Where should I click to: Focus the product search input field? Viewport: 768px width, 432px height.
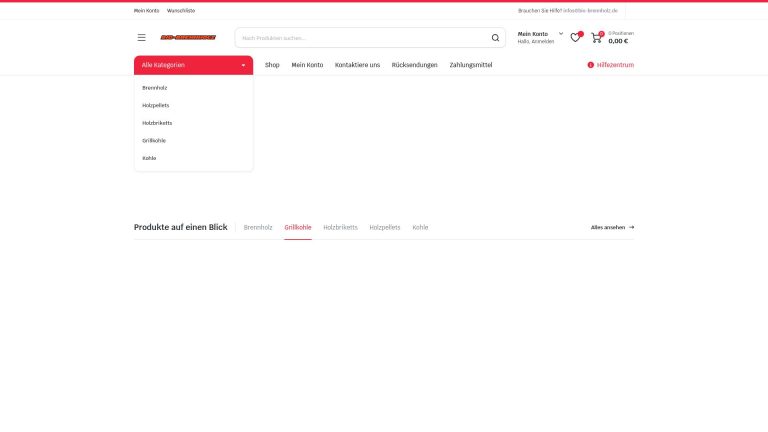click(362, 38)
